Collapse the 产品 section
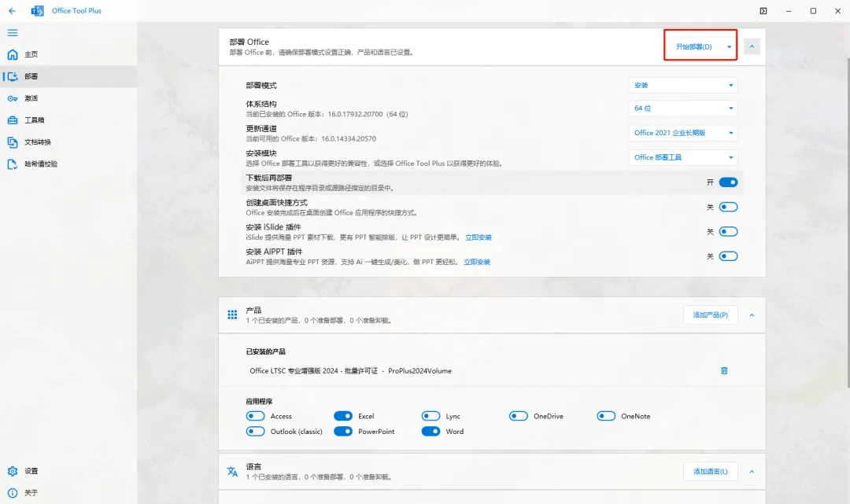Viewport: 850px width, 504px height. 752,315
